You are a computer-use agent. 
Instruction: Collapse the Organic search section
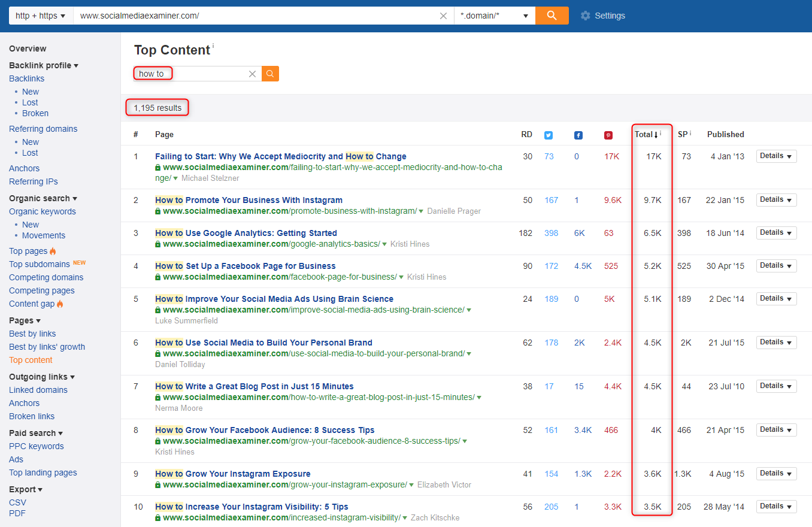(x=43, y=198)
